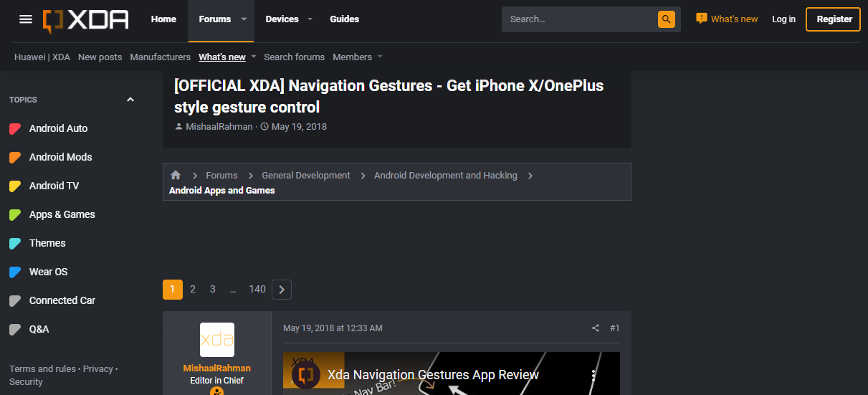Click the Android TV topic icon

tap(15, 186)
